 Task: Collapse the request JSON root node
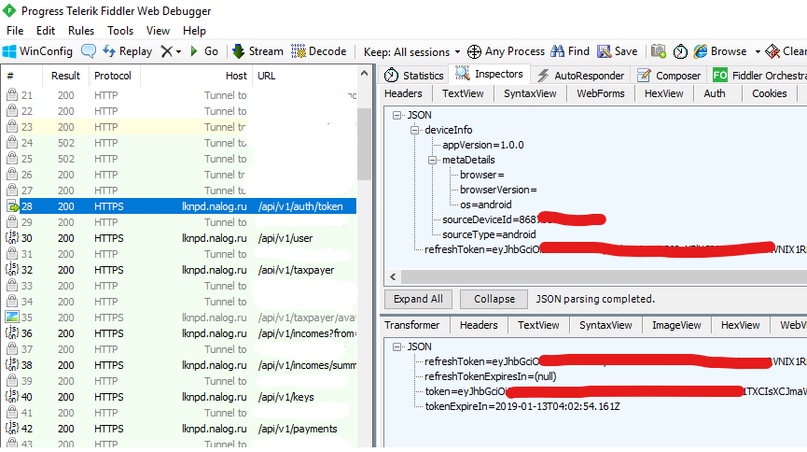(397, 115)
